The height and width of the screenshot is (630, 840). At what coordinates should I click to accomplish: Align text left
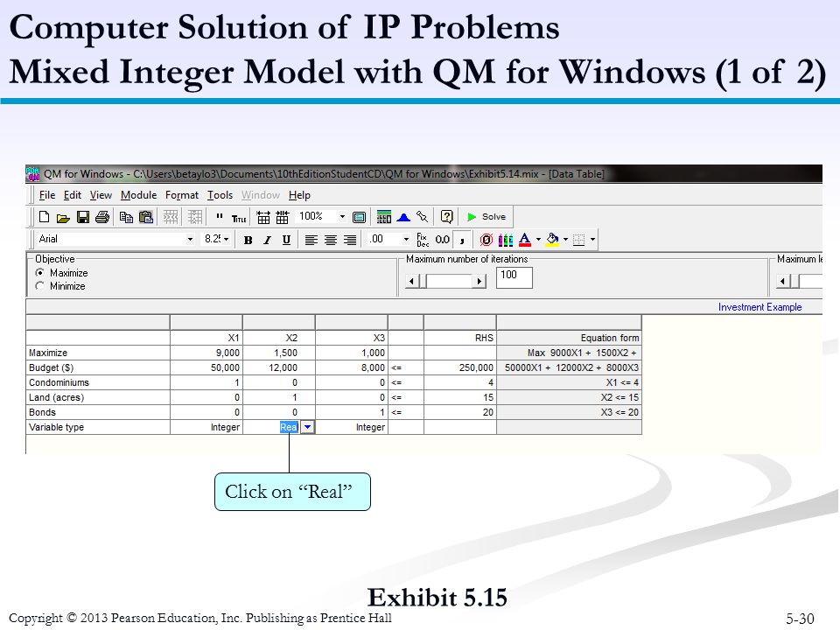tap(311, 240)
